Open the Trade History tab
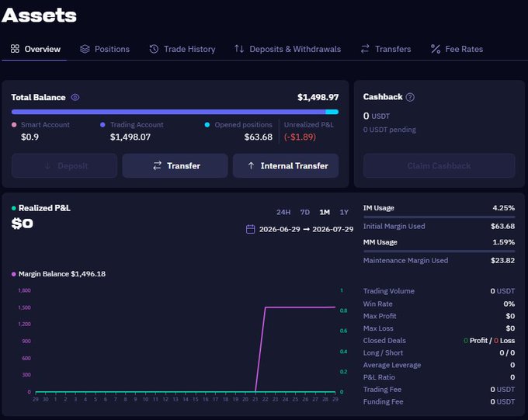This screenshot has height=420, width=528. 182,49
